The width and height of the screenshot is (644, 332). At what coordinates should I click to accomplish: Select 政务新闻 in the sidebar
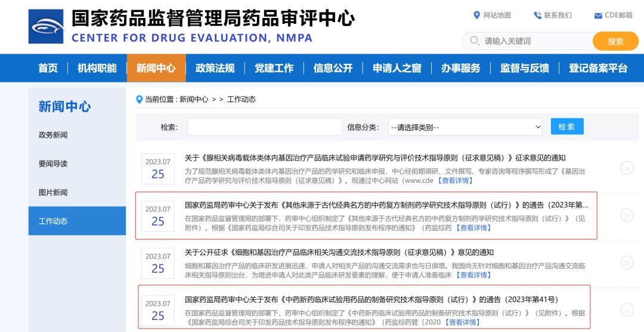pyautogui.click(x=53, y=135)
